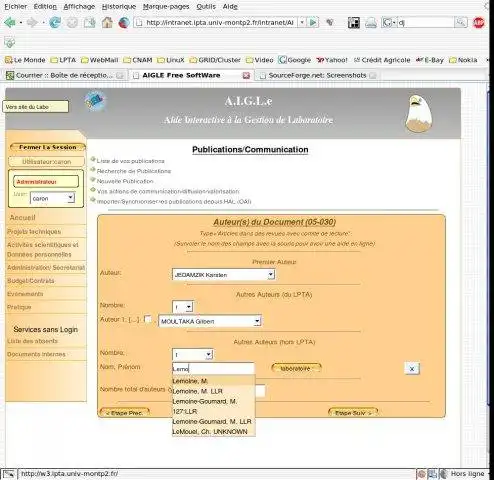The height and width of the screenshot is (480, 494).
Task: Open the Le Monde bookmark
Action: [25, 60]
